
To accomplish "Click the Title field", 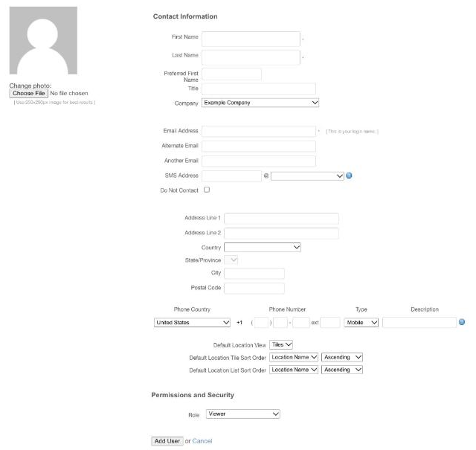I will (x=259, y=89).
